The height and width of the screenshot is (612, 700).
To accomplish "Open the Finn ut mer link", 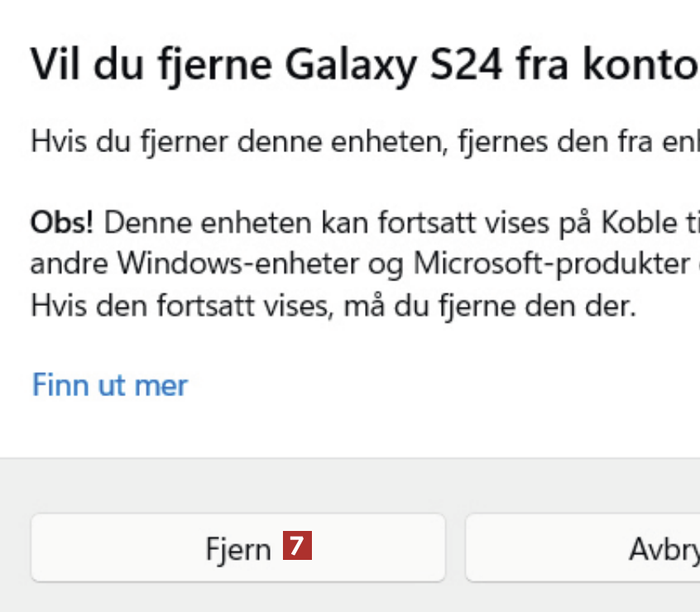I will point(109,385).
